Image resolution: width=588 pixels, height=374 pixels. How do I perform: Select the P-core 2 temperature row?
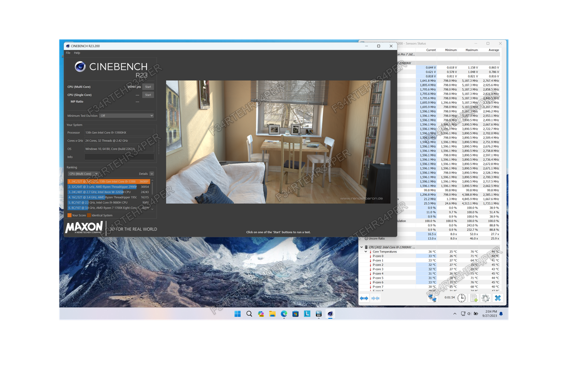tap(430, 265)
